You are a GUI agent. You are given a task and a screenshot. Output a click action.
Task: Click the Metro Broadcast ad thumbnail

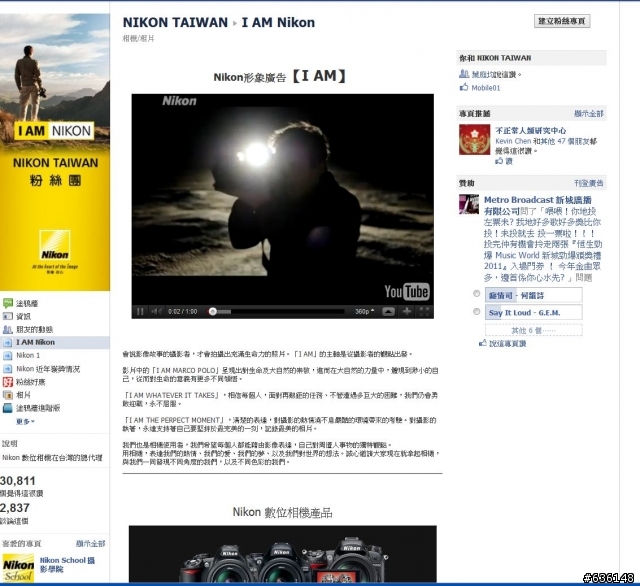click(x=469, y=204)
